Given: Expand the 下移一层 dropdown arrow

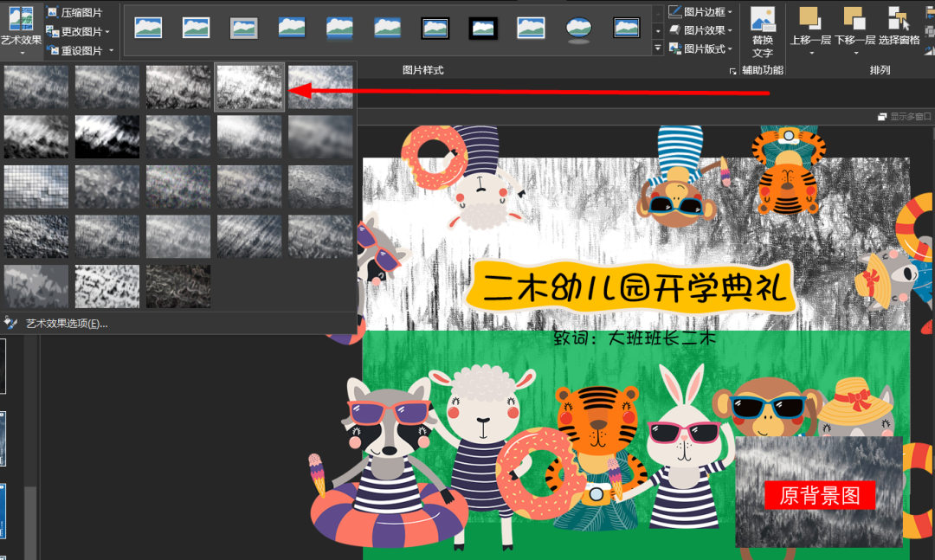Looking at the screenshot, I should [855, 54].
